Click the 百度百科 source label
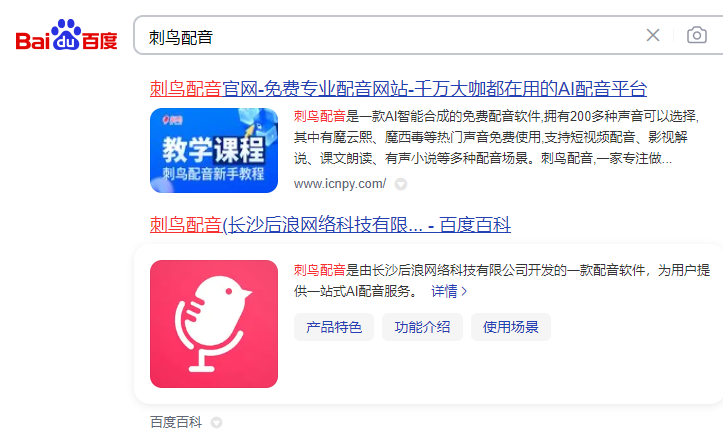This screenshot has width=723, height=441. [176, 422]
